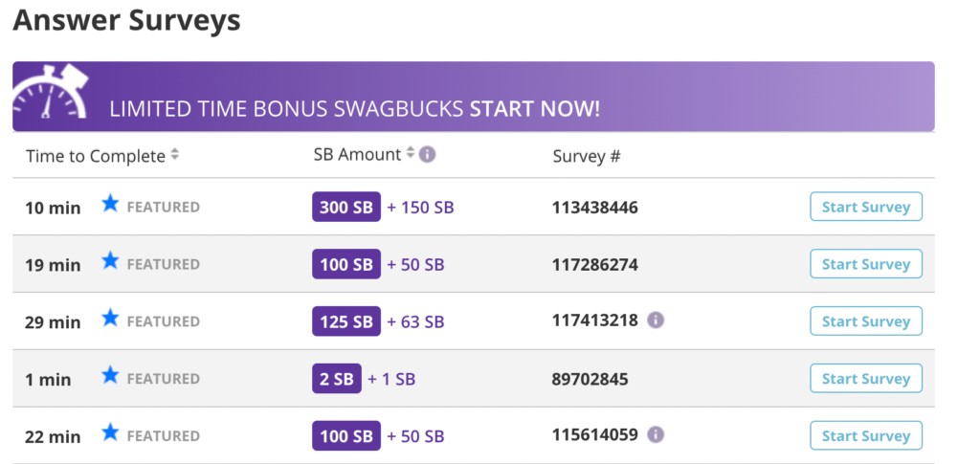This screenshot has height=464, width=980.
Task: Click the 300 SB amount badge
Action: coord(346,207)
